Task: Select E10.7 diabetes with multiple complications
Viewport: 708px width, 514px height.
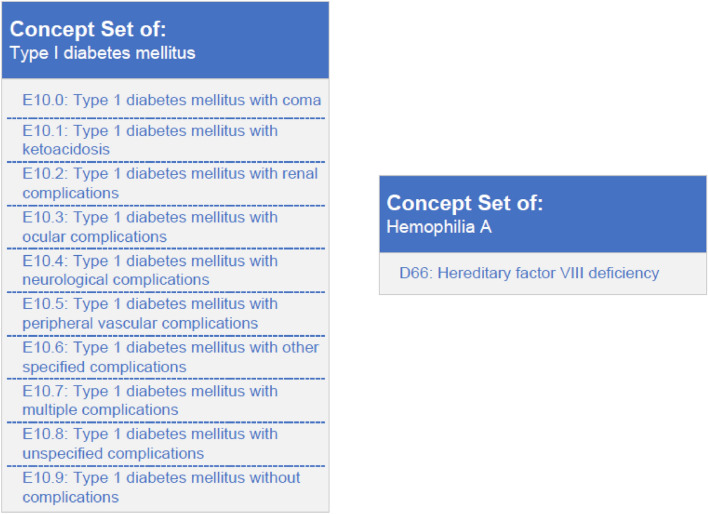Action: 150,400
